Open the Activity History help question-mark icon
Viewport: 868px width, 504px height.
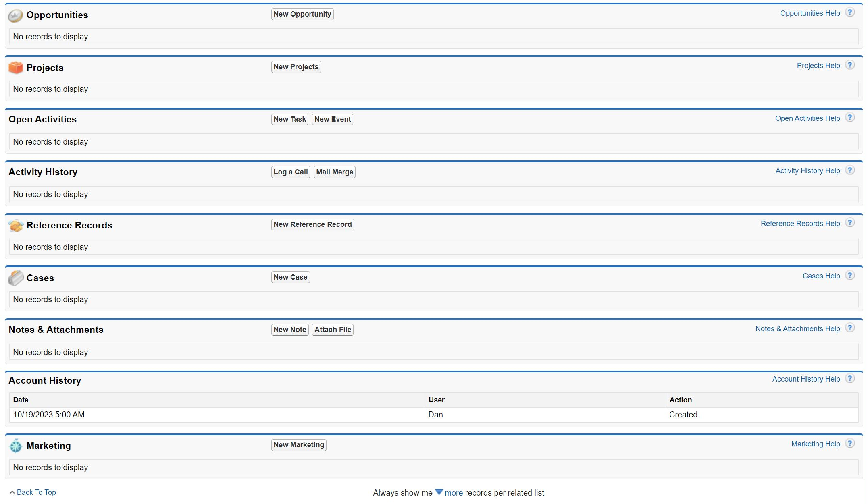pos(850,170)
